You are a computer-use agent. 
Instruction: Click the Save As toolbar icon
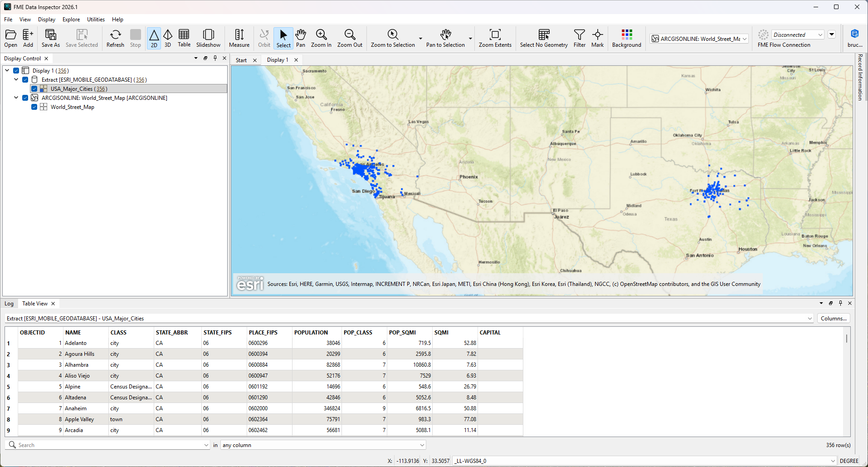[51, 38]
